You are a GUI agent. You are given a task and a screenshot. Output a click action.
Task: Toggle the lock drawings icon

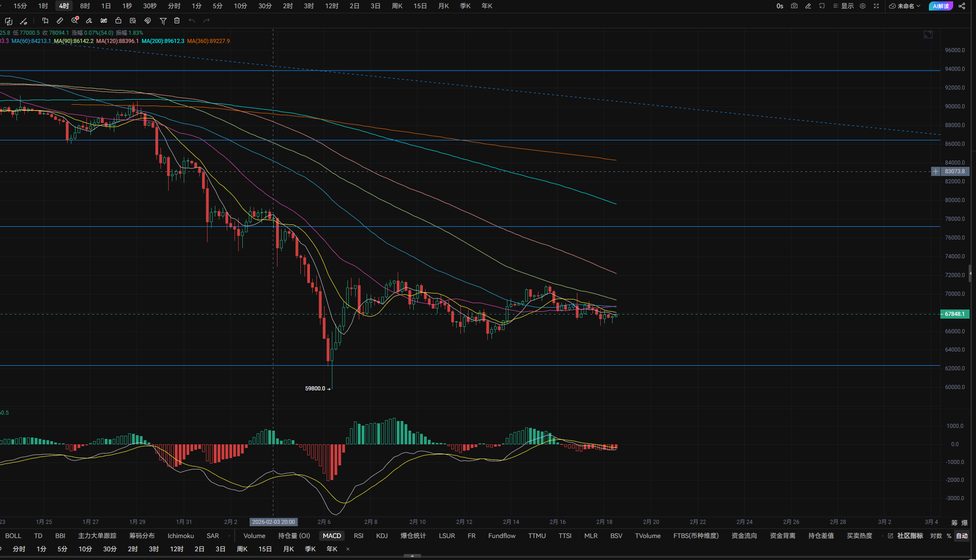coord(118,21)
